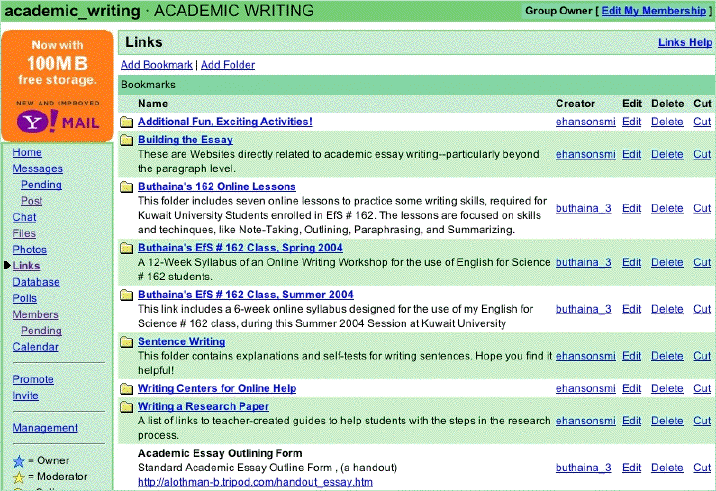Open Links Help
The height and width of the screenshot is (491, 716).
click(x=685, y=42)
